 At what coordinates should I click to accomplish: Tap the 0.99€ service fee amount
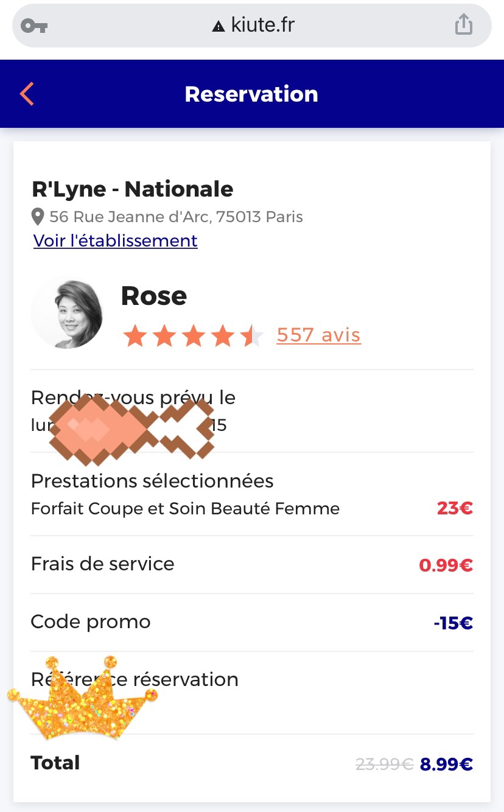pos(446,565)
